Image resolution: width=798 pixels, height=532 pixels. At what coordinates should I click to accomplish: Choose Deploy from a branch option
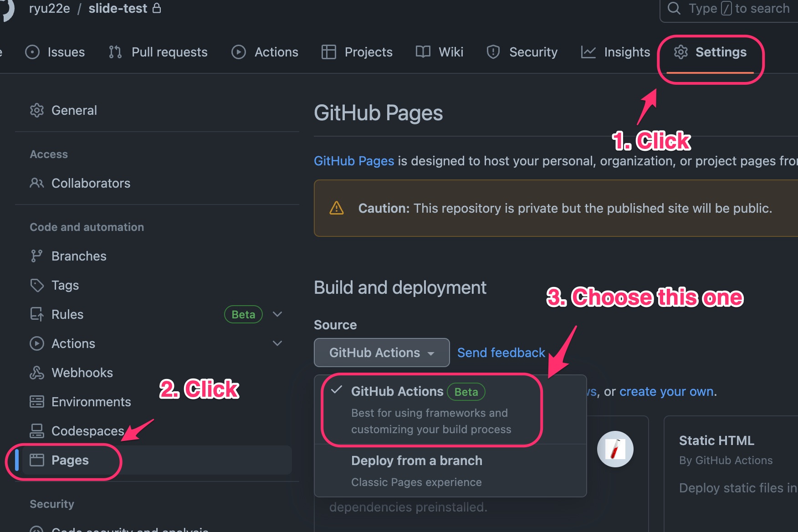pos(450,471)
